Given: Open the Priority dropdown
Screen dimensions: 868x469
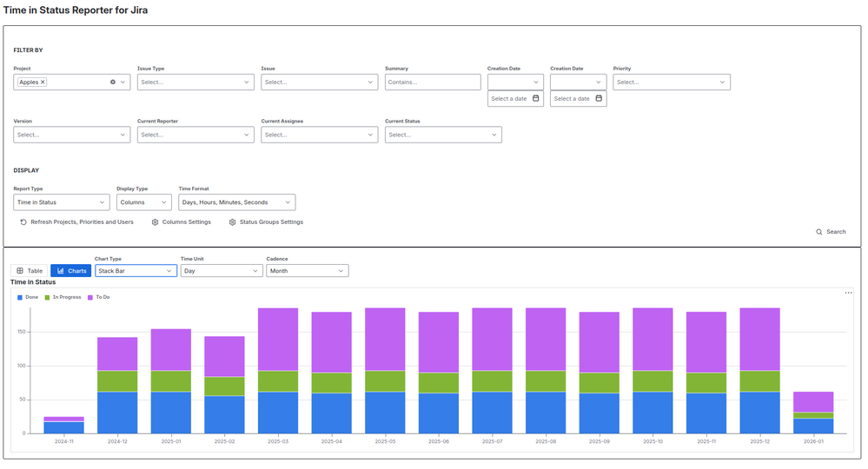Looking at the screenshot, I should tap(672, 82).
